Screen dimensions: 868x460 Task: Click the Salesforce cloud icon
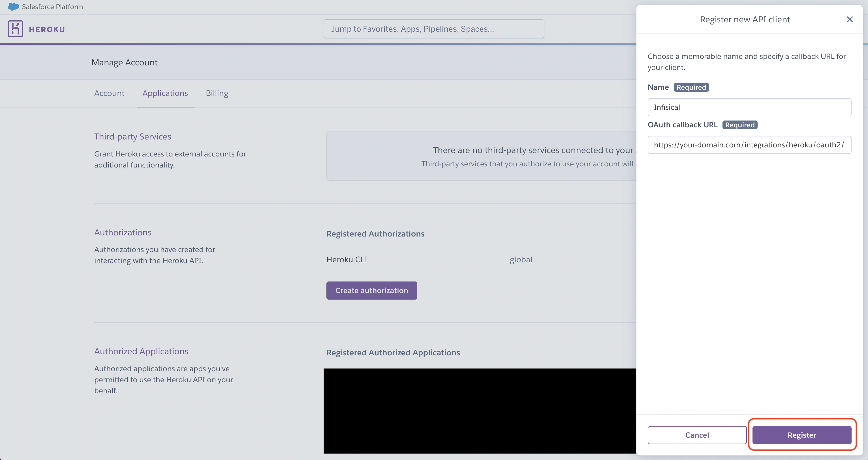tap(14, 7)
